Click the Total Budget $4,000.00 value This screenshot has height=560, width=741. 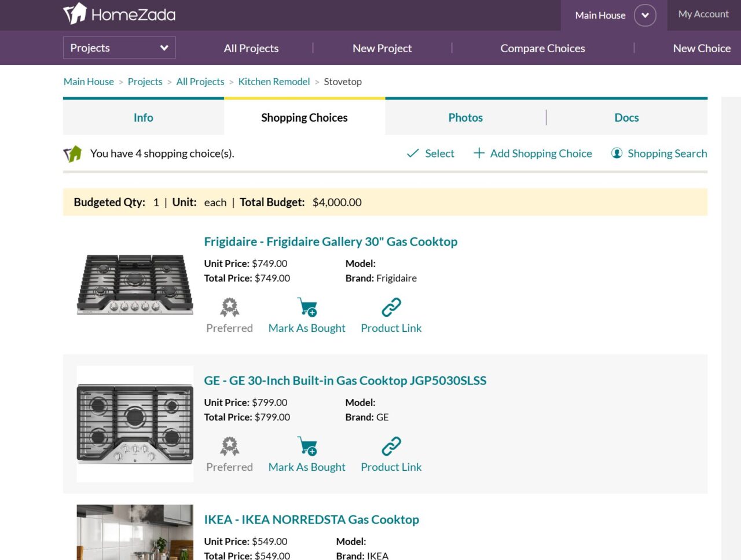tap(337, 202)
